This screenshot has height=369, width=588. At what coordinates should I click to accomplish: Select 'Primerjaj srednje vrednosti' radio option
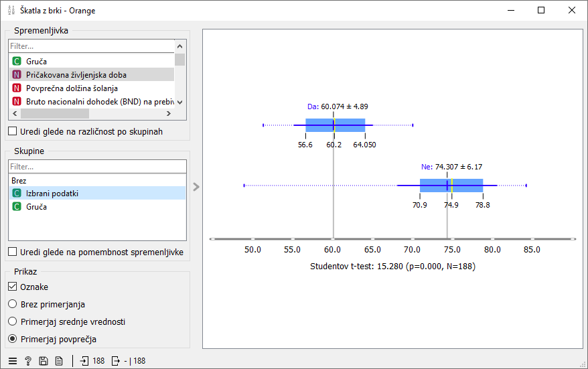[13, 321]
